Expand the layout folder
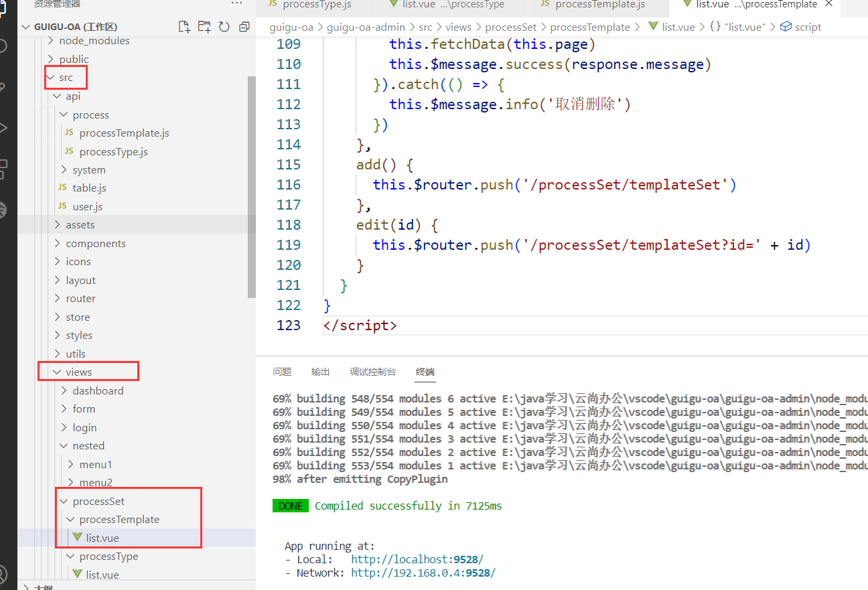 coord(58,280)
